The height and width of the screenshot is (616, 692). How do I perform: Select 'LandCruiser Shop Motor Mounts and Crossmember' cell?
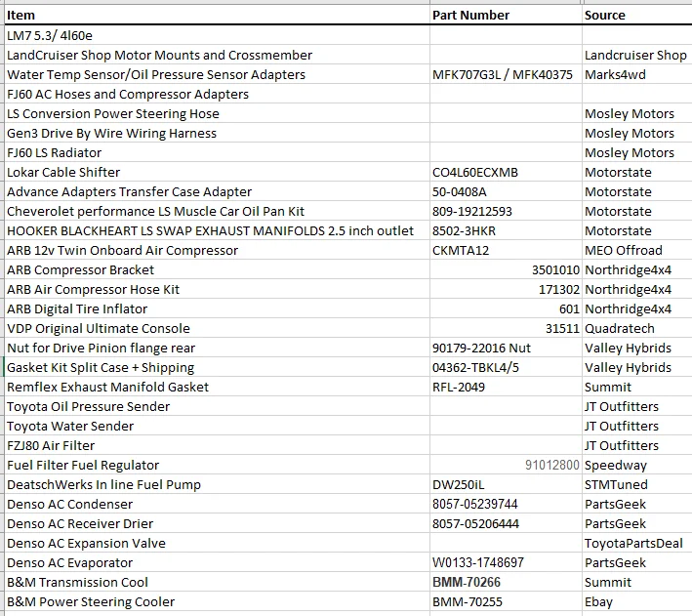217,55
